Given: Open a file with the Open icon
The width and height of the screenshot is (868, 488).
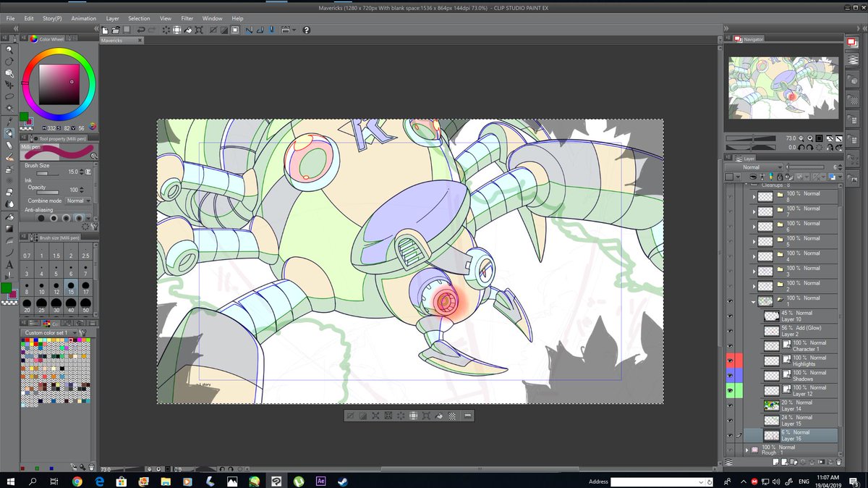Looking at the screenshot, I should tap(115, 31).
